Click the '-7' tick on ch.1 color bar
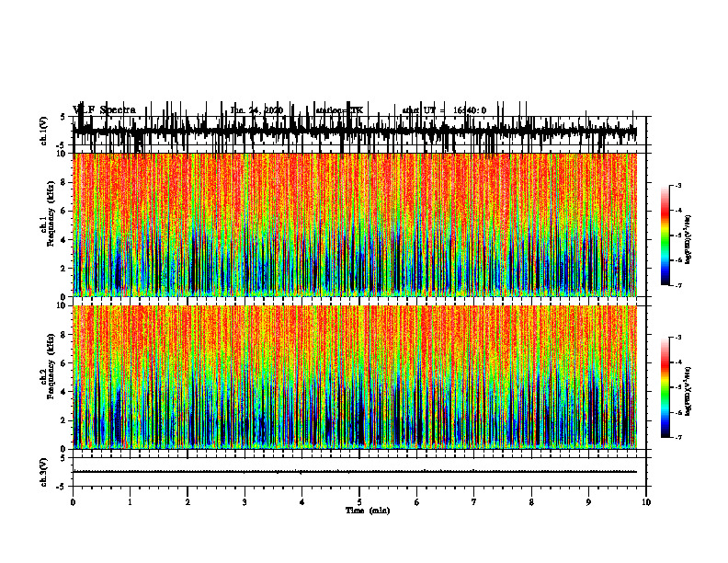This screenshot has height=563, width=728. [678, 285]
